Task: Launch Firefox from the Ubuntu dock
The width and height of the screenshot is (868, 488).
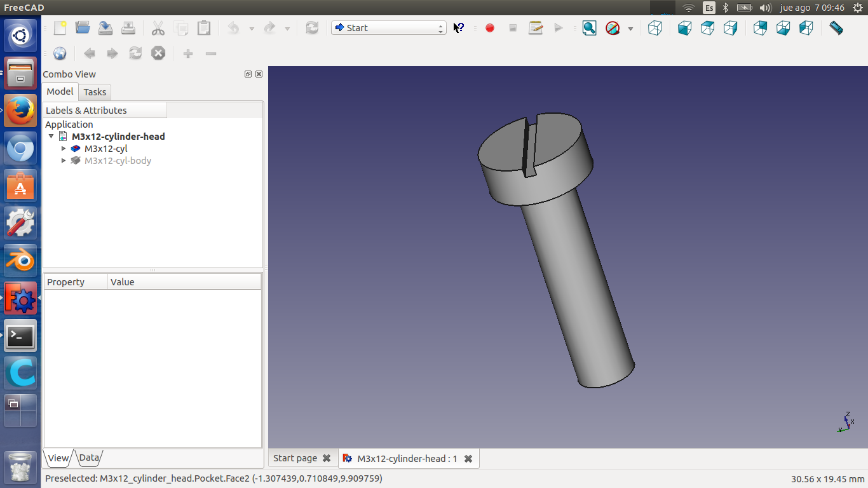Action: click(x=20, y=111)
